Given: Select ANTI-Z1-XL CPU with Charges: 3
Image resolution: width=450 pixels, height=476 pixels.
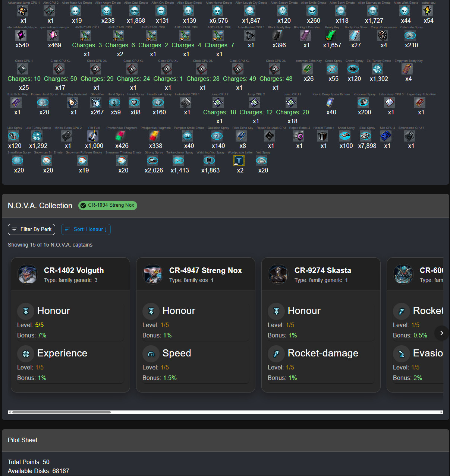Looking at the screenshot, I should (86, 36).
